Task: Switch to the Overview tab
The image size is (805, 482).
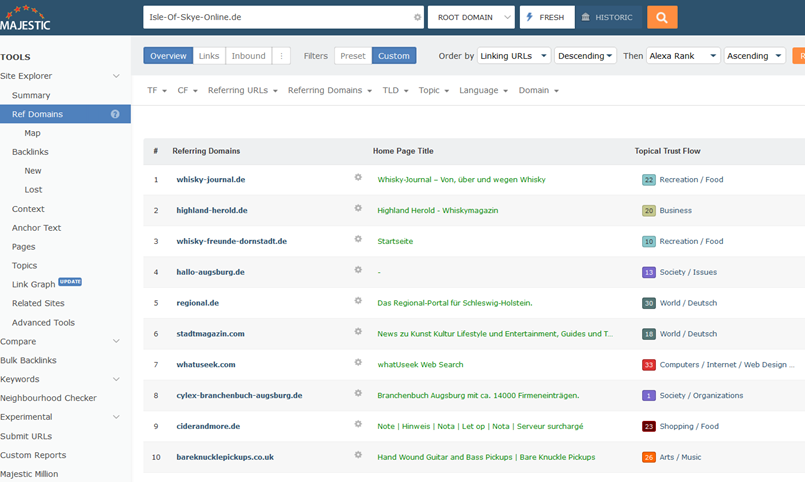Action: 168,56
